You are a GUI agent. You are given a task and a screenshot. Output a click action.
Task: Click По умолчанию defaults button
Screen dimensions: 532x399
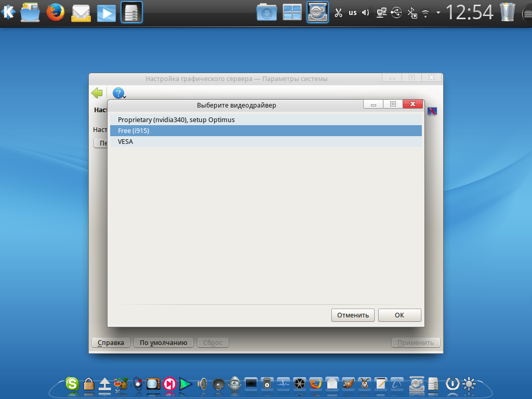(164, 343)
